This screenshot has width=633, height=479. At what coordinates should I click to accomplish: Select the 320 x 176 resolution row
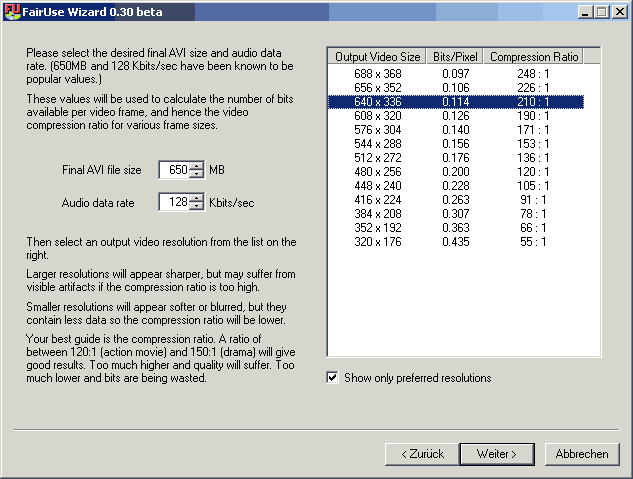click(x=456, y=242)
